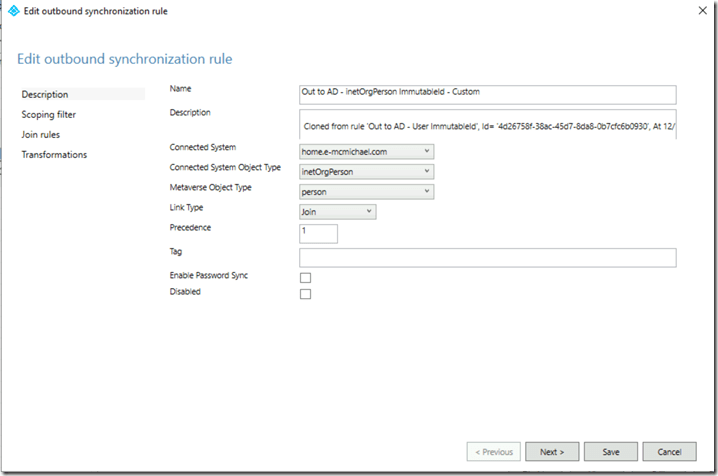
Task: Click the Previous button
Action: point(494,452)
